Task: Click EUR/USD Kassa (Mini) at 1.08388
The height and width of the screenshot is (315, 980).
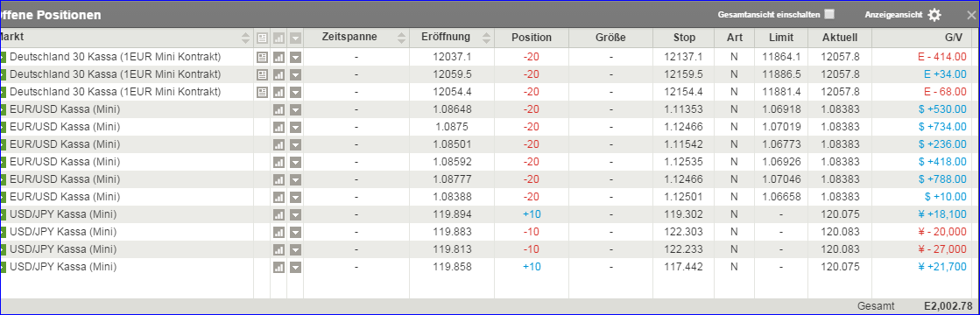Action: [65, 197]
